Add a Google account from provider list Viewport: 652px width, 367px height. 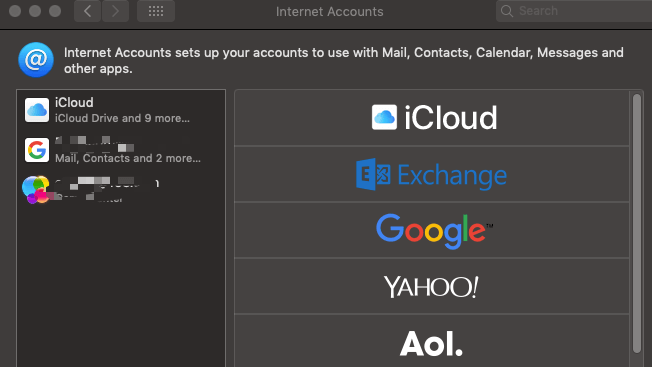tap(432, 230)
